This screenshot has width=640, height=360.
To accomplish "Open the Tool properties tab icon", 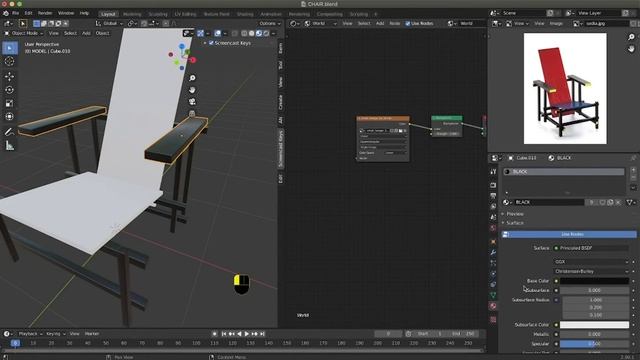I will click(x=493, y=172).
